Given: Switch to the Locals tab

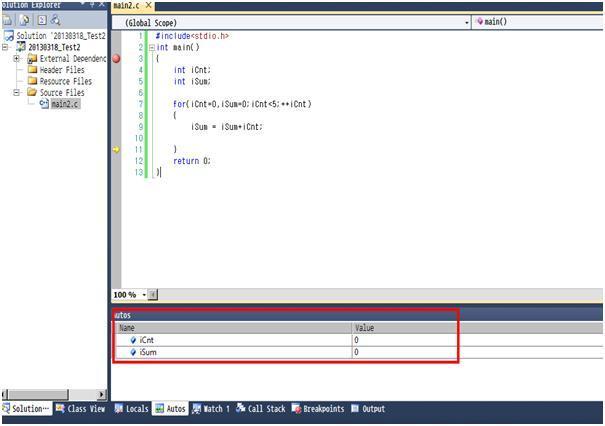Looking at the screenshot, I should (x=132, y=409).
